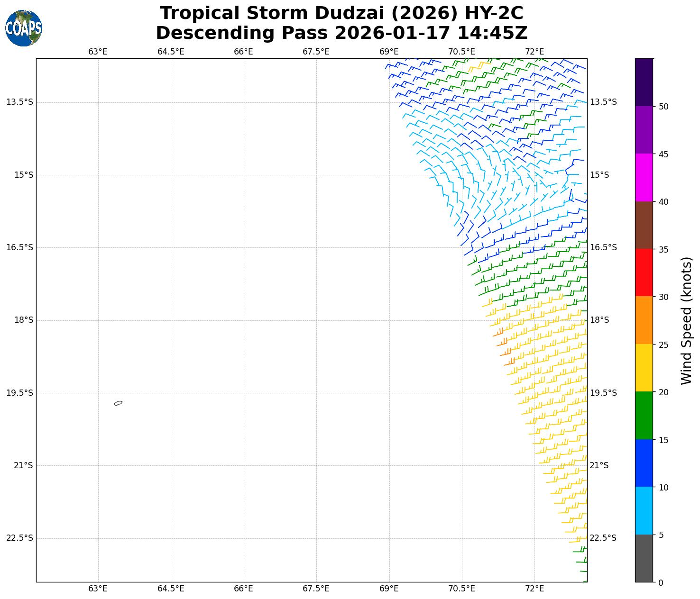The height and width of the screenshot is (599, 700).
Task: Click the small island outline near 19.5°S
Action: click(x=118, y=403)
